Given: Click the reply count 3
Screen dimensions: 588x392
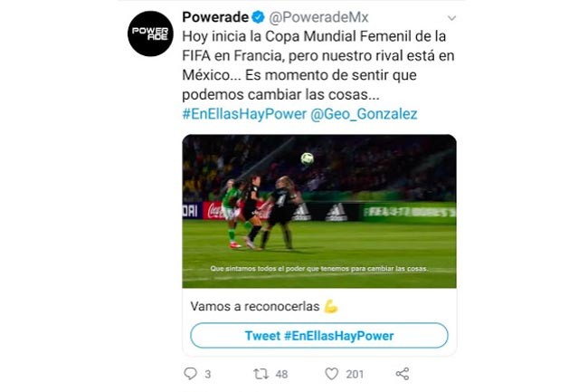Looking at the screenshot, I should (208, 375).
